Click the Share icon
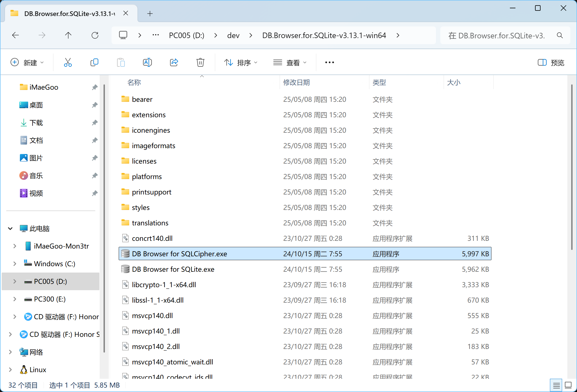Viewport: 577px width, 392px height. [x=174, y=63]
